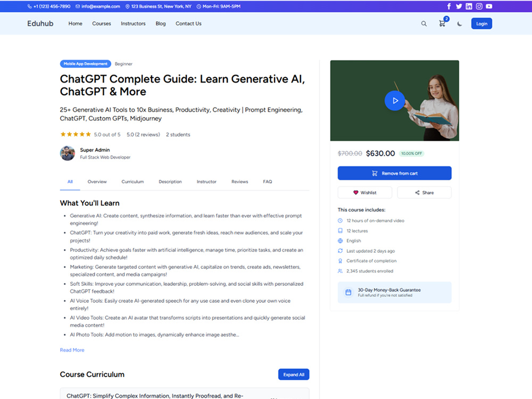
Task: Click the calendar icon in Money-Back Guarantee
Action: (x=348, y=292)
